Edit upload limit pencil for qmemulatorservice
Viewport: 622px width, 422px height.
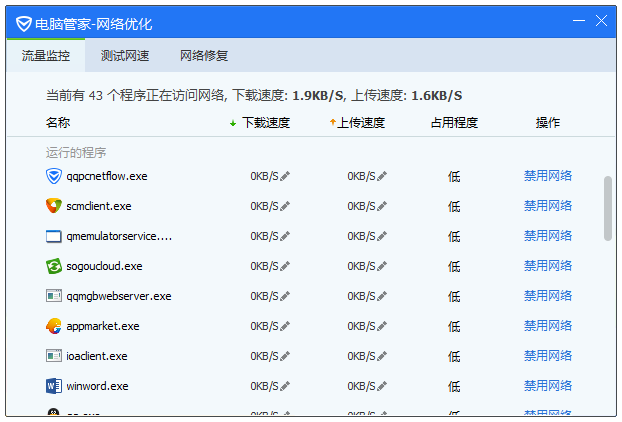click(x=382, y=236)
